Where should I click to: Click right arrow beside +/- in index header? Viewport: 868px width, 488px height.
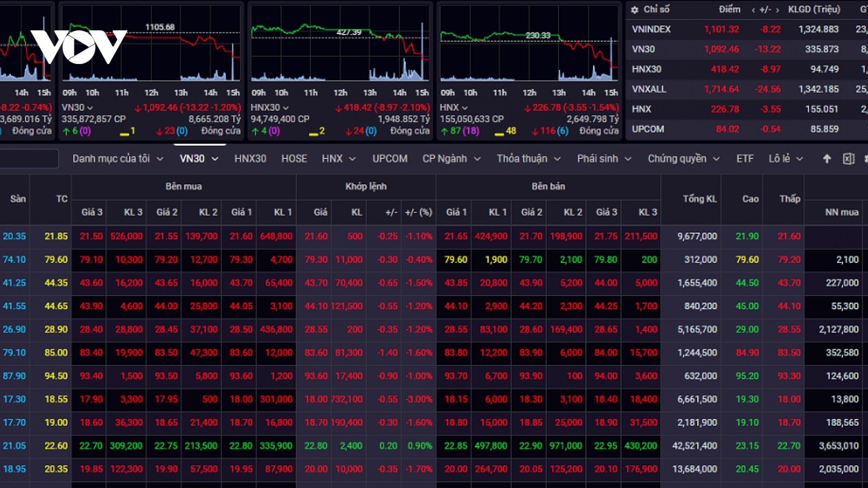click(777, 10)
